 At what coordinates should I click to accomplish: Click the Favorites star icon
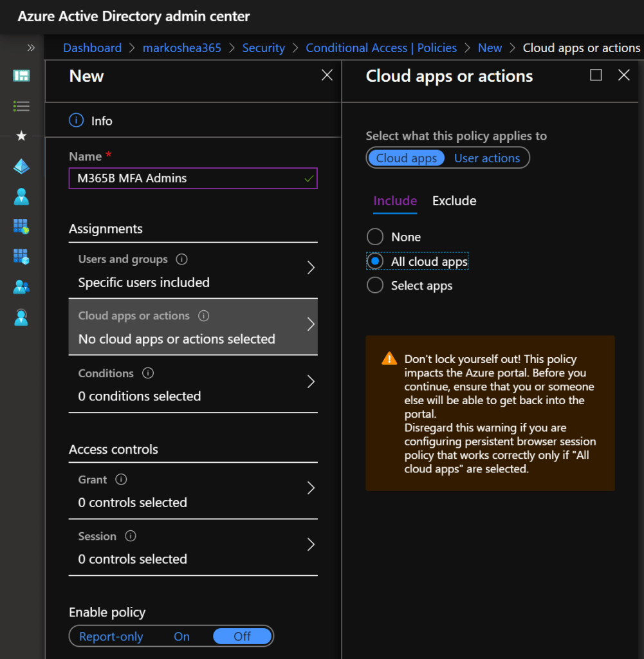click(x=21, y=136)
